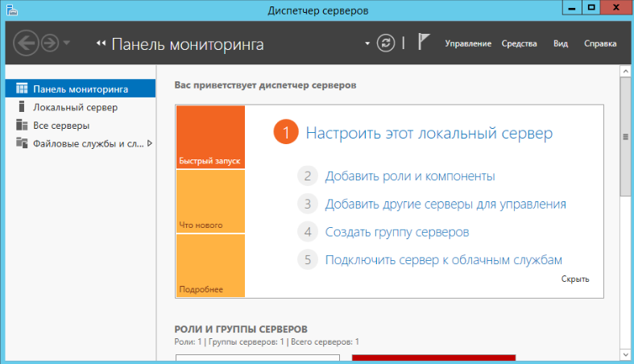The width and height of the screenshot is (634, 364).
Task: Open the Средства menu
Action: (x=519, y=43)
